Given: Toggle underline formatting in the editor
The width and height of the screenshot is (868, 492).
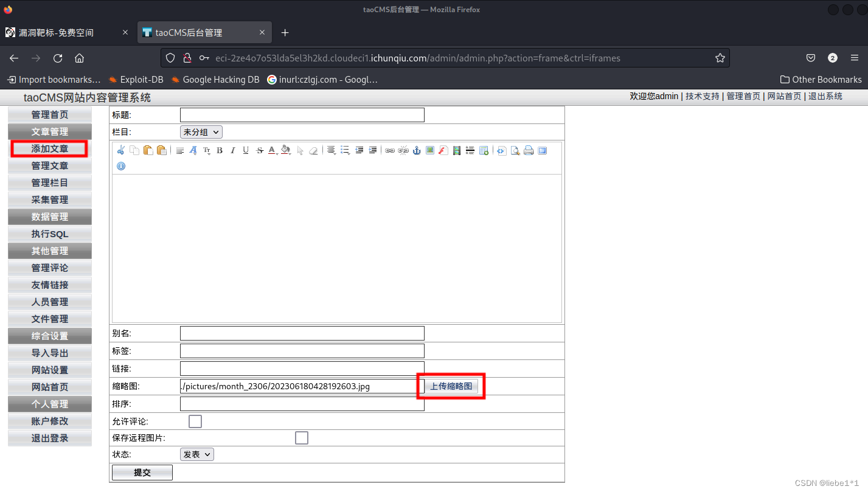Looking at the screenshot, I should 246,150.
